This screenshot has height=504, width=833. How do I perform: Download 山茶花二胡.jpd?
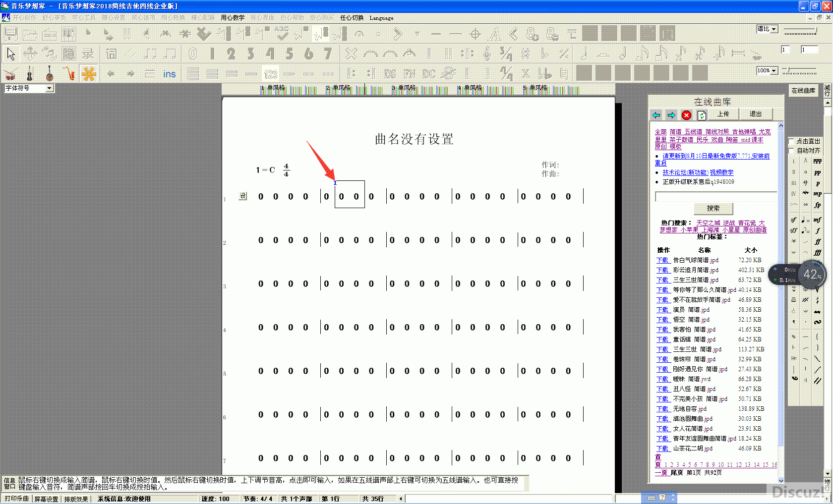point(662,448)
